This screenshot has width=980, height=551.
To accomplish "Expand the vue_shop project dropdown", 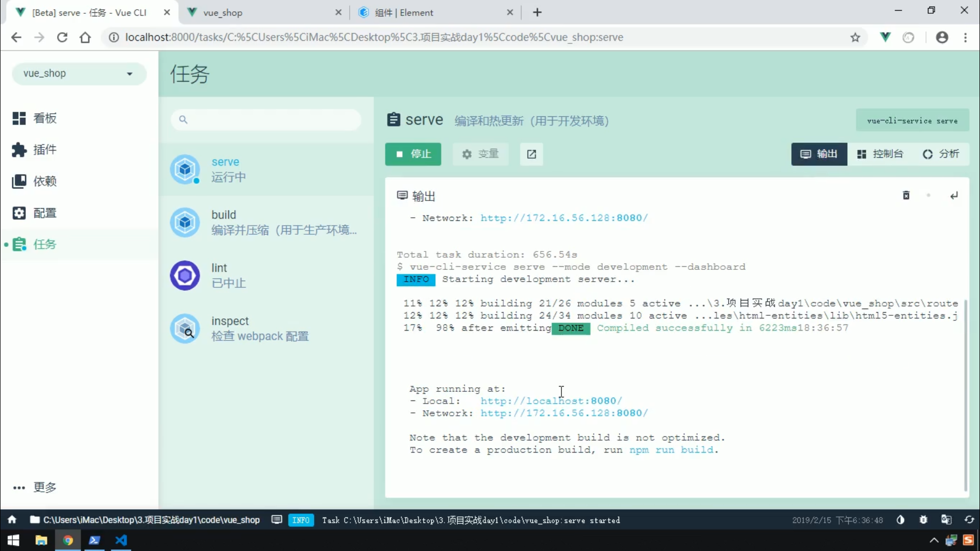I will (79, 73).
